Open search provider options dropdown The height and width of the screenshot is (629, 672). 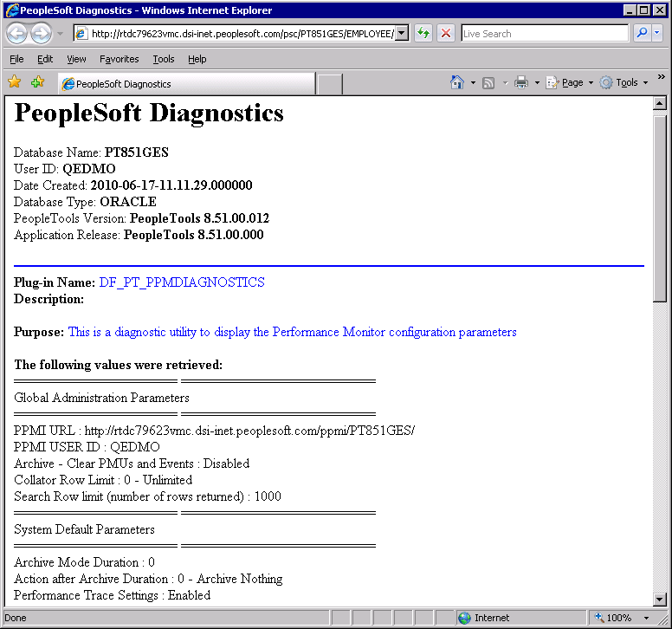[x=657, y=34]
